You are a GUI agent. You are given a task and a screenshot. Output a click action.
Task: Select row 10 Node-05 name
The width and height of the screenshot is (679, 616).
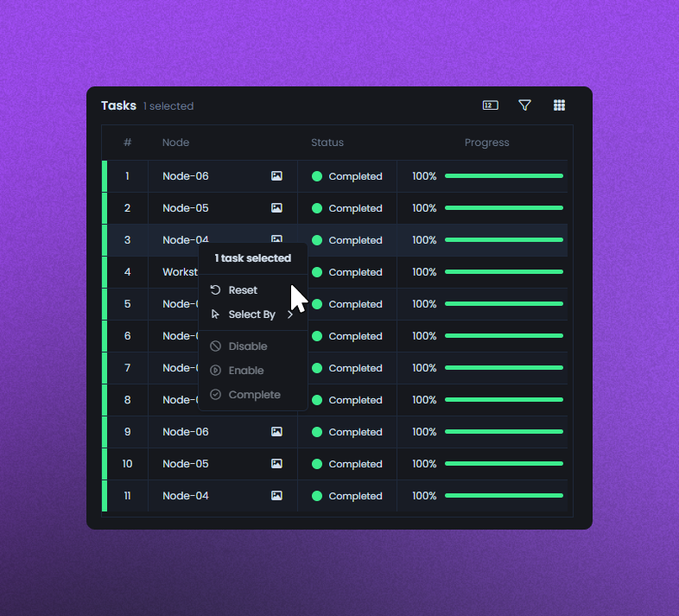186,464
